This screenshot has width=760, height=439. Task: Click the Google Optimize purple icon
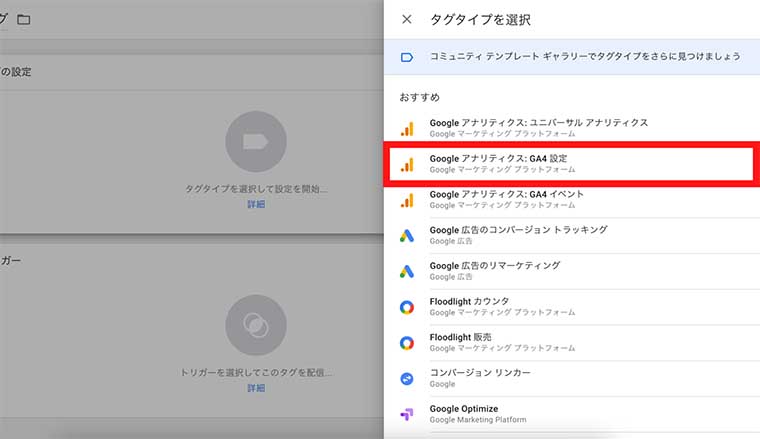407,414
